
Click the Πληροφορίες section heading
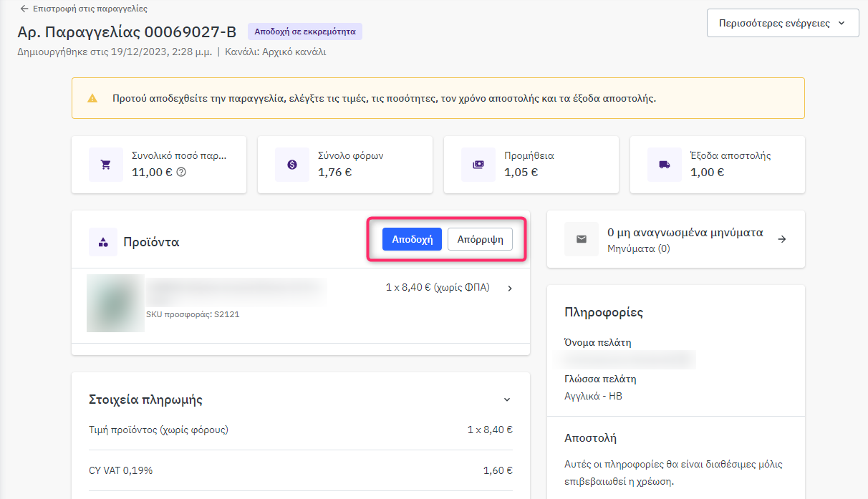[604, 312]
